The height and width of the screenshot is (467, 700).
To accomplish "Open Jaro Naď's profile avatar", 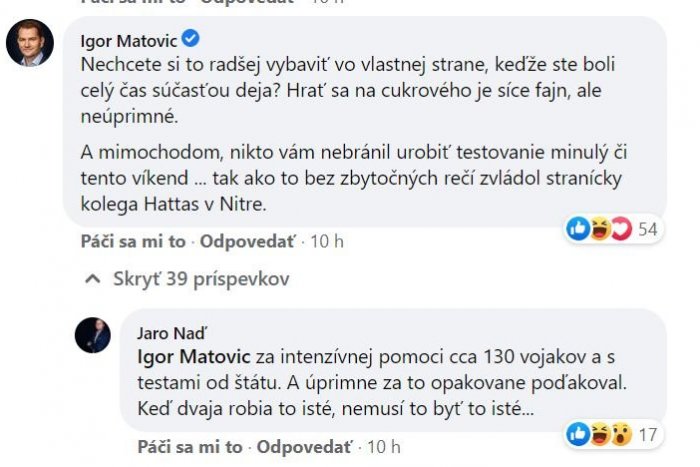I will point(93,336).
